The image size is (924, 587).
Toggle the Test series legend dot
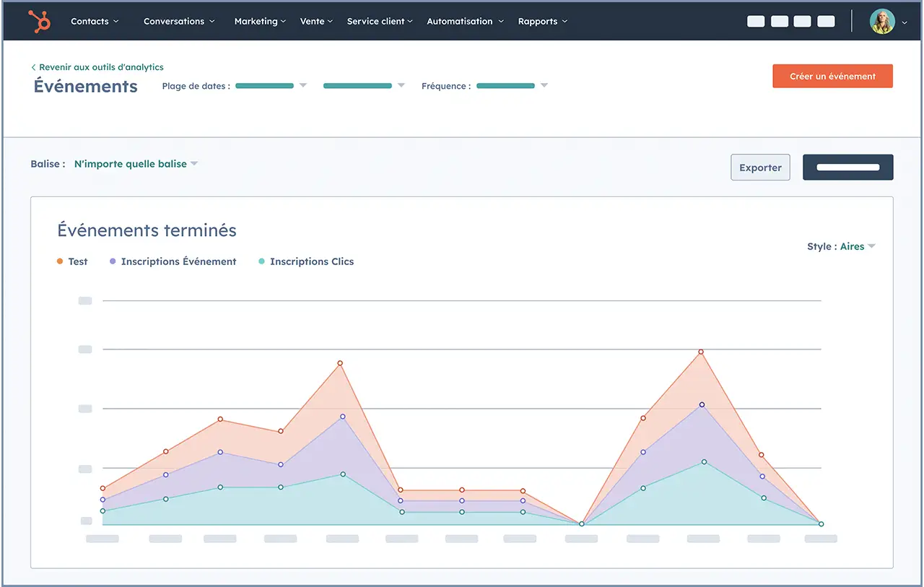[x=60, y=261]
